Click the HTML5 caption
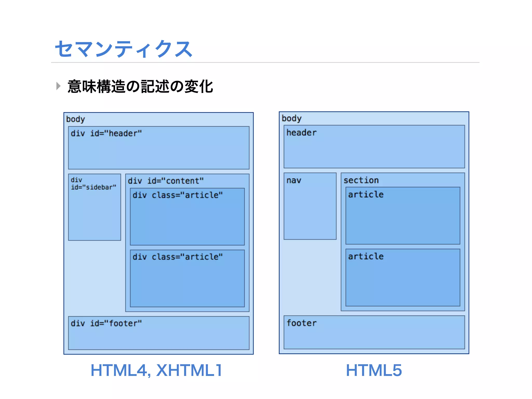532x399 pixels. [x=374, y=370]
